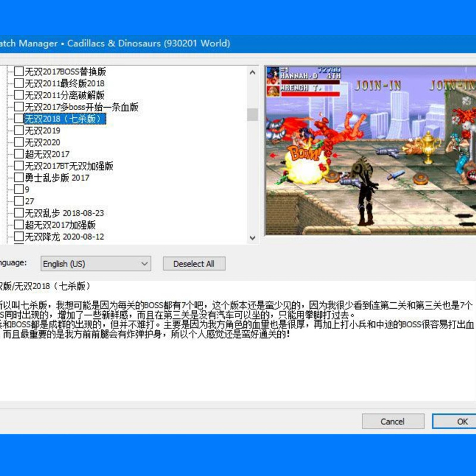Select the 无双2017BOSS替换版 row text
This screenshot has width=476, height=476.
pyautogui.click(x=65, y=71)
